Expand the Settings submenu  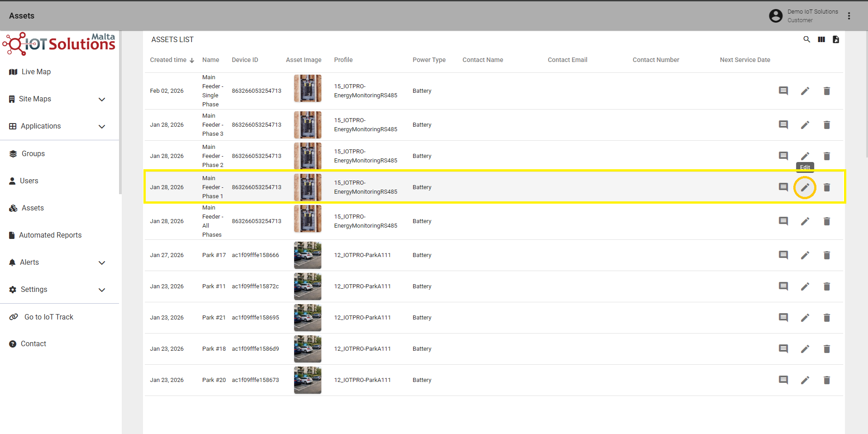pos(102,290)
